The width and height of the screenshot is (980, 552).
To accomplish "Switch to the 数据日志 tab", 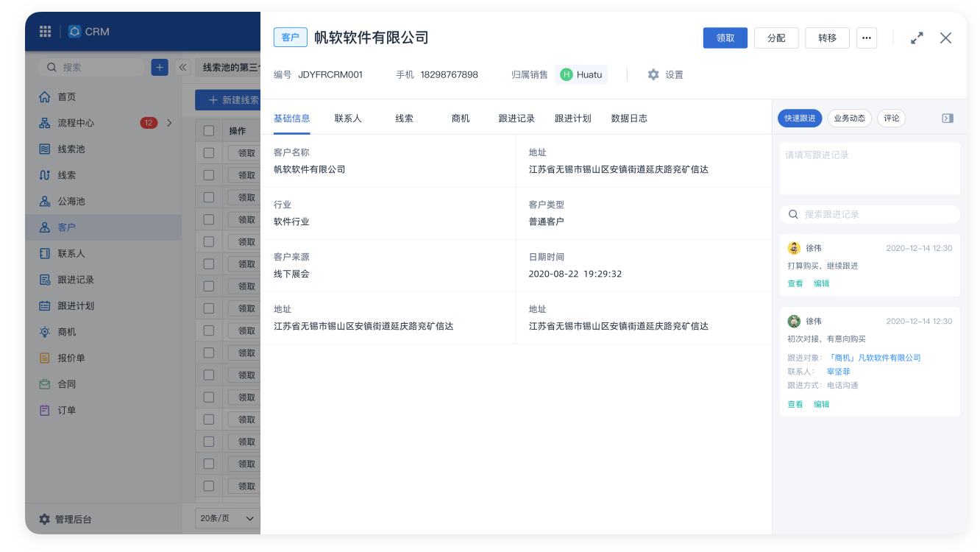I will pyautogui.click(x=629, y=118).
